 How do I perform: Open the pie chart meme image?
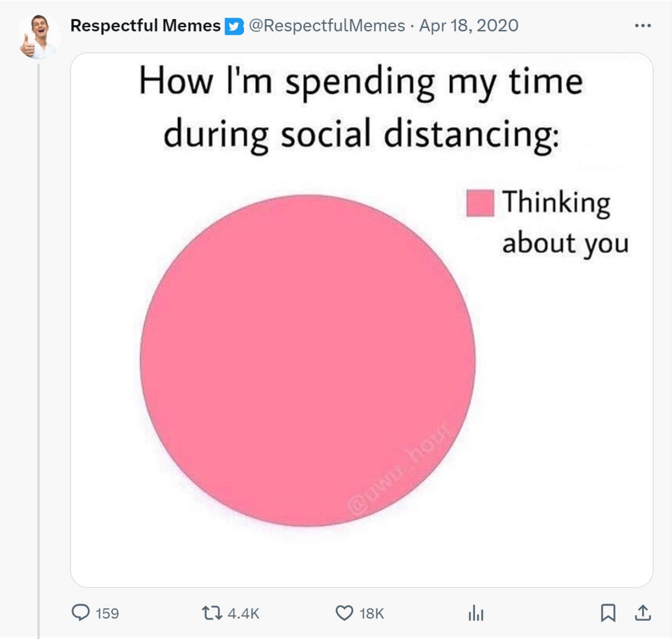(x=362, y=320)
